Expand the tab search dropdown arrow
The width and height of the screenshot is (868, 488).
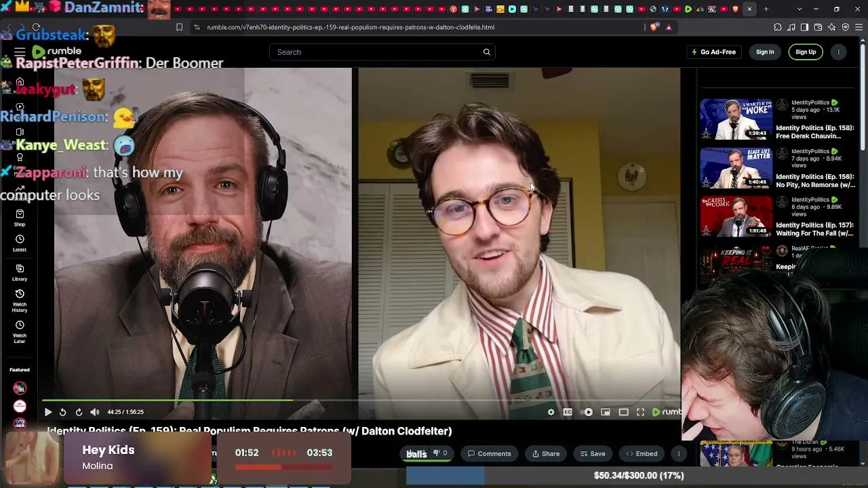tap(800, 9)
